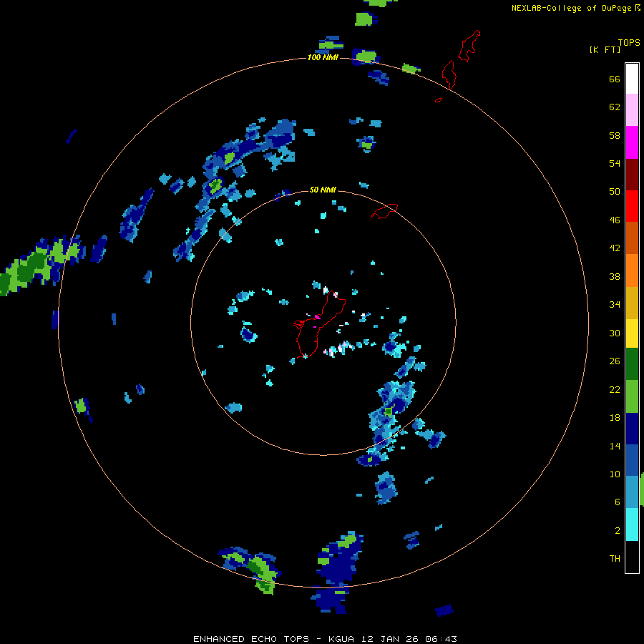Click the 62 legend value

pos(615,107)
